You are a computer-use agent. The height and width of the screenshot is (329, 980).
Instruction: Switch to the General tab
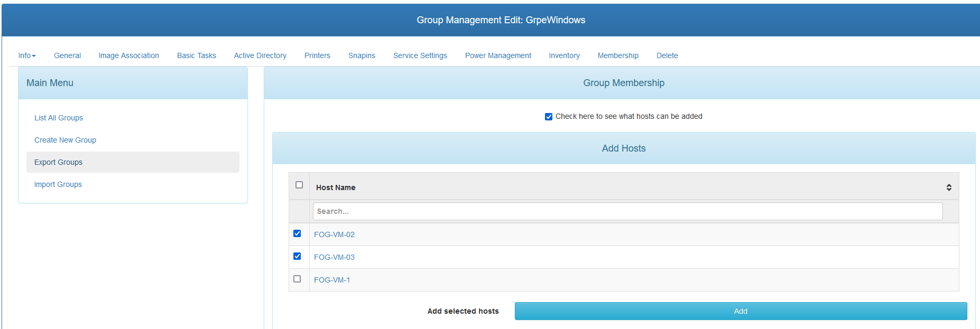tap(67, 55)
